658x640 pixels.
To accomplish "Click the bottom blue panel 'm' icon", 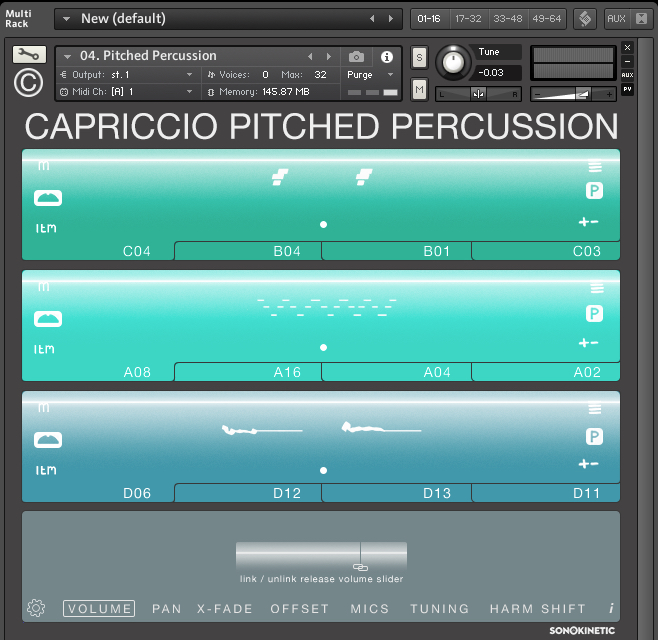I will [x=44, y=407].
